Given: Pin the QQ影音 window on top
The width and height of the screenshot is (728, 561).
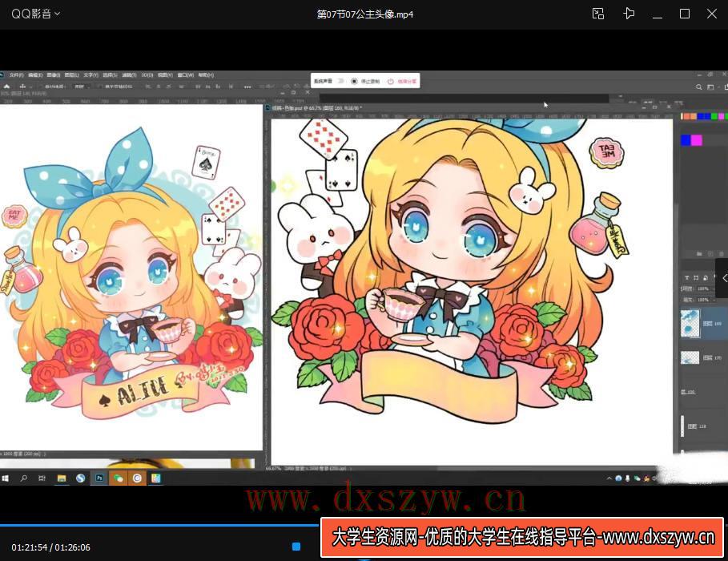Looking at the screenshot, I should 629,14.
